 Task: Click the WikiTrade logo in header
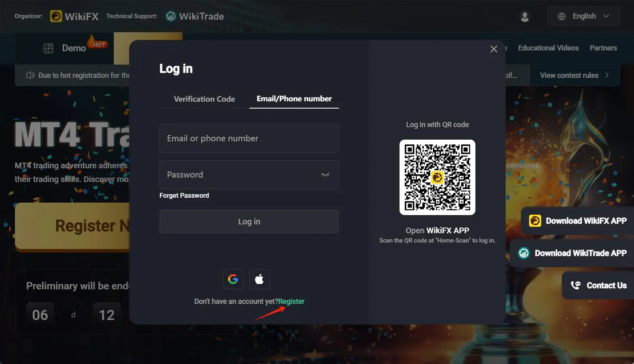195,16
